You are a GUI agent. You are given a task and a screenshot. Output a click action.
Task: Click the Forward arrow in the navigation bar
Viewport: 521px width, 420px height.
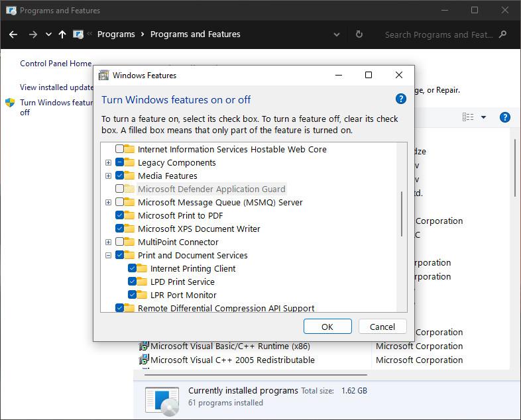pos(33,34)
